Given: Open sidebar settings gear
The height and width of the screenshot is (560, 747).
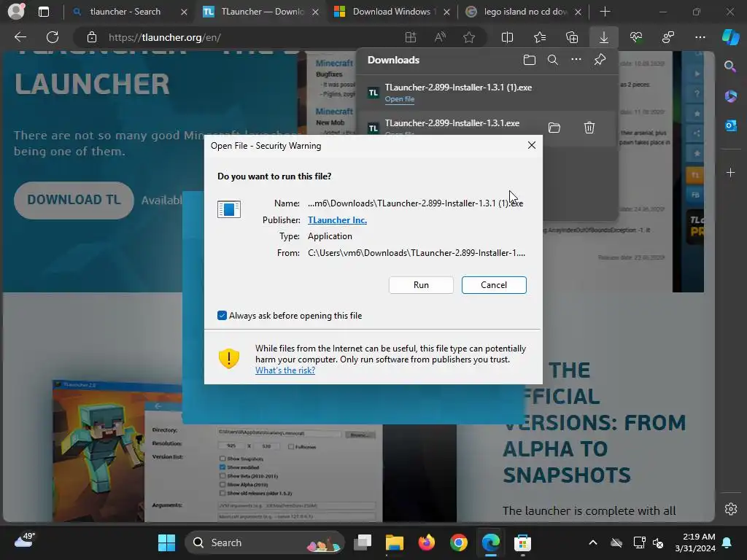Looking at the screenshot, I should click(x=730, y=508).
